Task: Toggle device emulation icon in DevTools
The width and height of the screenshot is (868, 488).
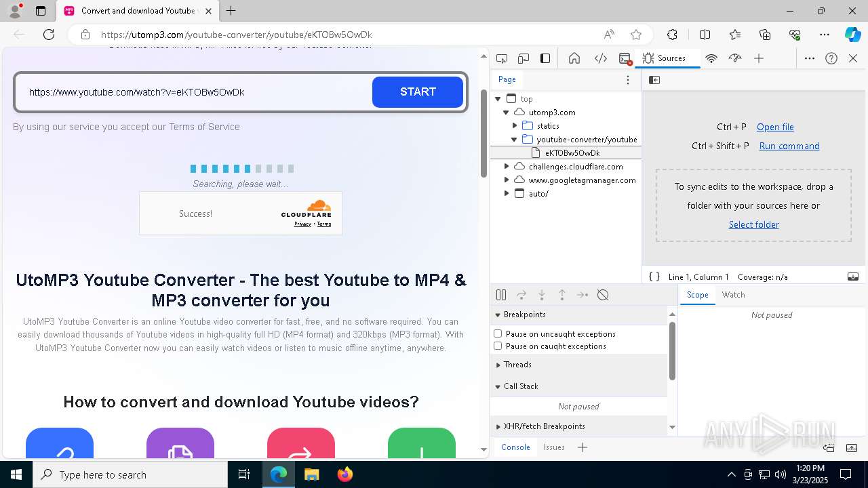Action: (524, 58)
